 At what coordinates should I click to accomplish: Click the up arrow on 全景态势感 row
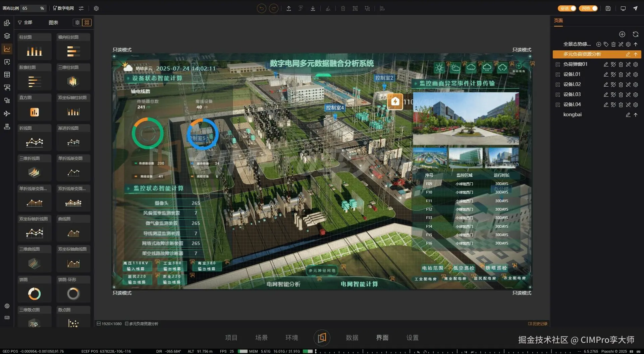[x=635, y=44]
